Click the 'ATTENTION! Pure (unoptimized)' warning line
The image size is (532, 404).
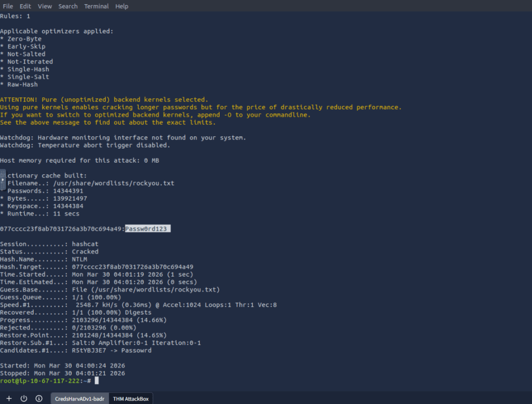pos(104,99)
